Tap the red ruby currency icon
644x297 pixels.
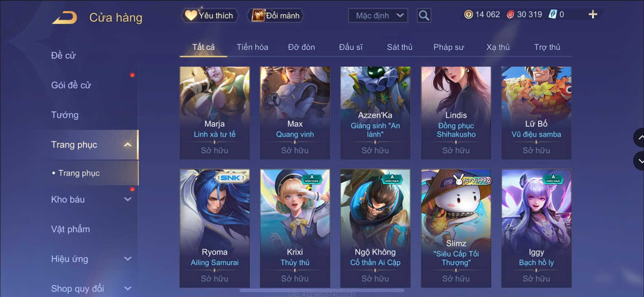click(510, 15)
